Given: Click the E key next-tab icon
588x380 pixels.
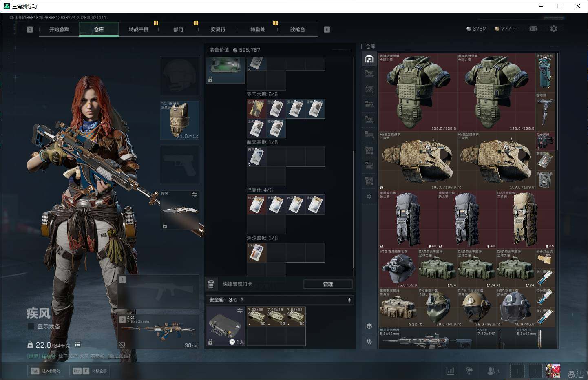Looking at the screenshot, I should (327, 29).
